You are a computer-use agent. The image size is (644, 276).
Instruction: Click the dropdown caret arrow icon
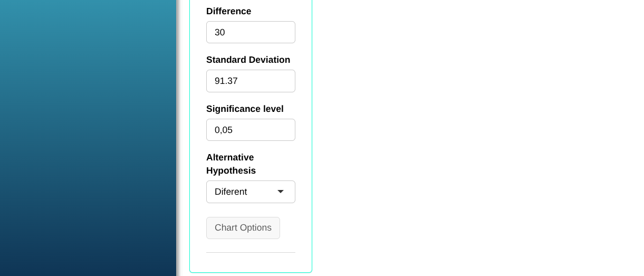[281, 192]
